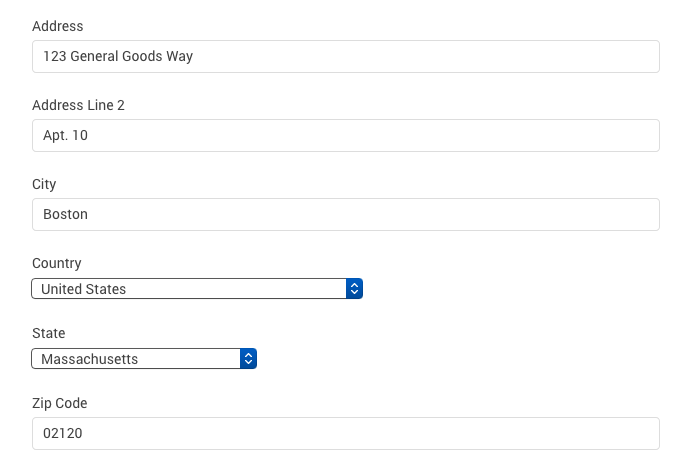Click the "State" label
Image resolution: width=689 pixels, height=462 pixels.
coord(49,333)
